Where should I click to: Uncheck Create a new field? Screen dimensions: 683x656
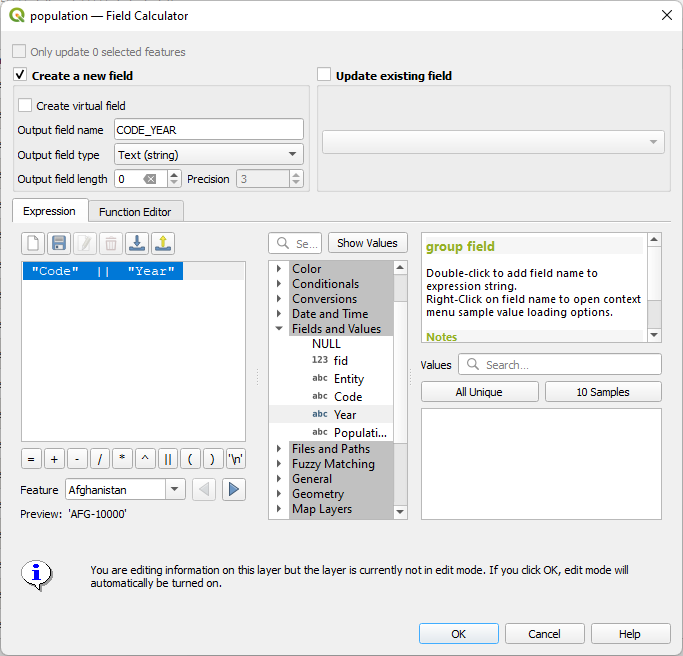[x=20, y=74]
